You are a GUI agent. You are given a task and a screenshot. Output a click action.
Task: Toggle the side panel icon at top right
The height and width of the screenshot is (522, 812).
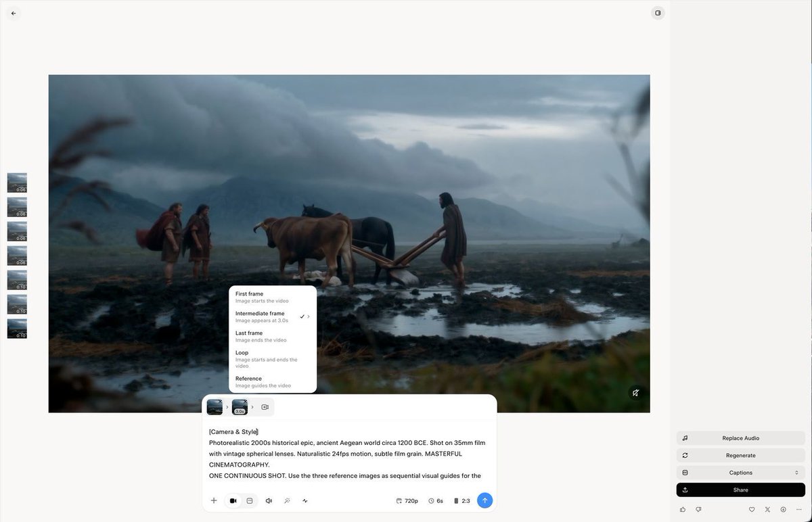coord(657,13)
